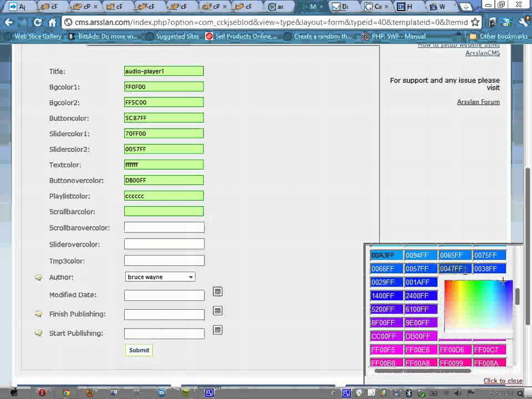The width and height of the screenshot is (532, 399).
Task: Click the volume icon in the system tray
Action: 458,393
